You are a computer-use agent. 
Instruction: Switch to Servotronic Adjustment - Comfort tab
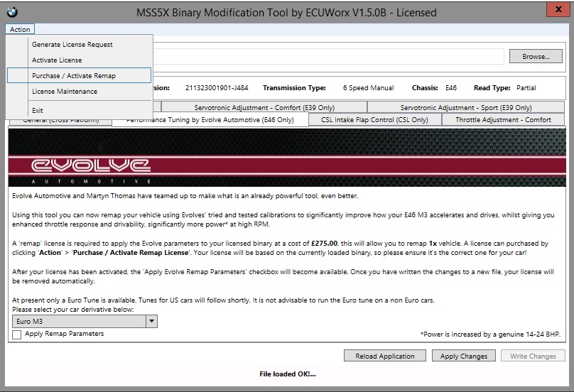point(264,108)
